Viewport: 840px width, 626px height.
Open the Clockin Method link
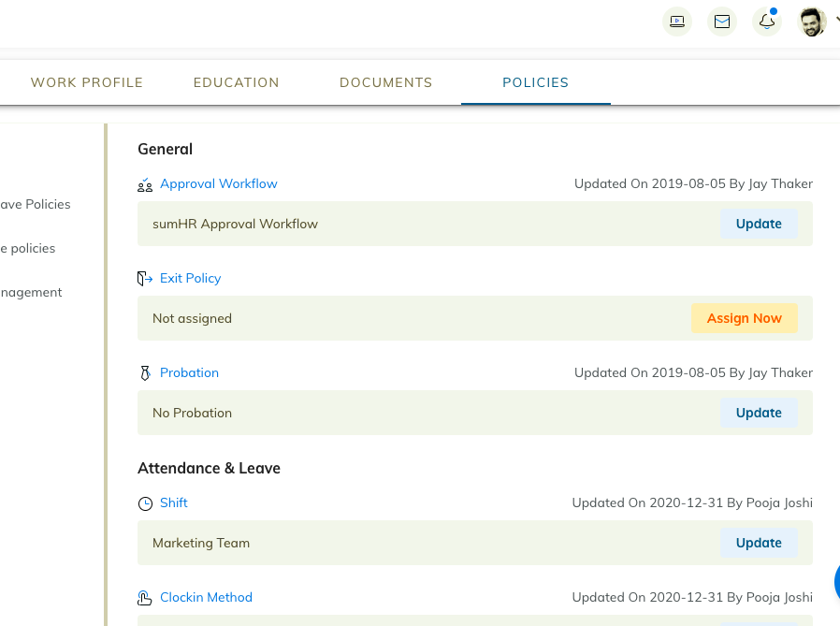206,598
